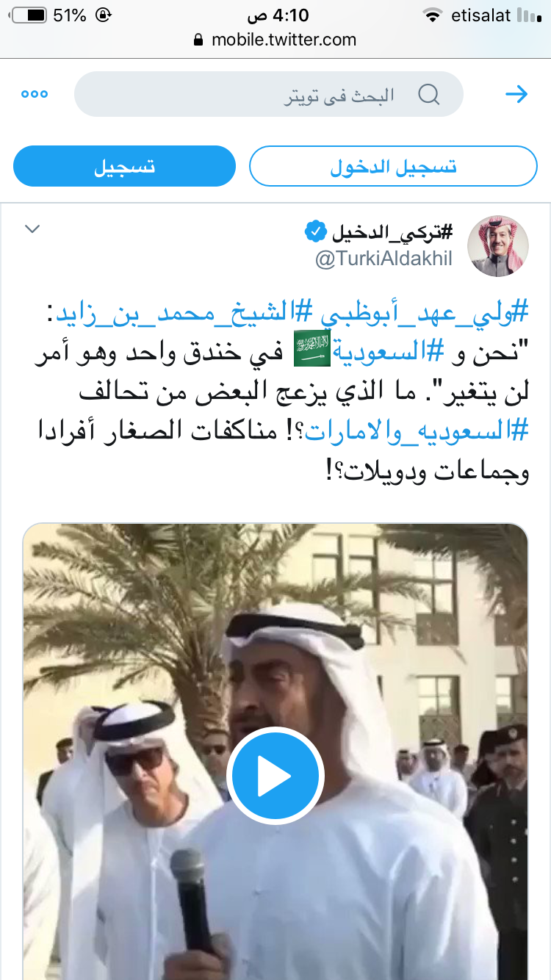The image size is (551, 980).
Task: Click the تسجيل الدخول login button
Action: (x=394, y=166)
